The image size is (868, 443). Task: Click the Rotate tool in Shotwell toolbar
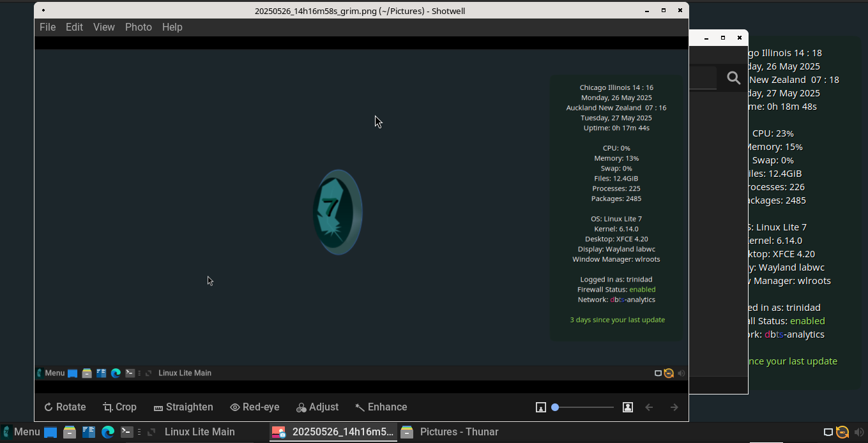tap(65, 407)
